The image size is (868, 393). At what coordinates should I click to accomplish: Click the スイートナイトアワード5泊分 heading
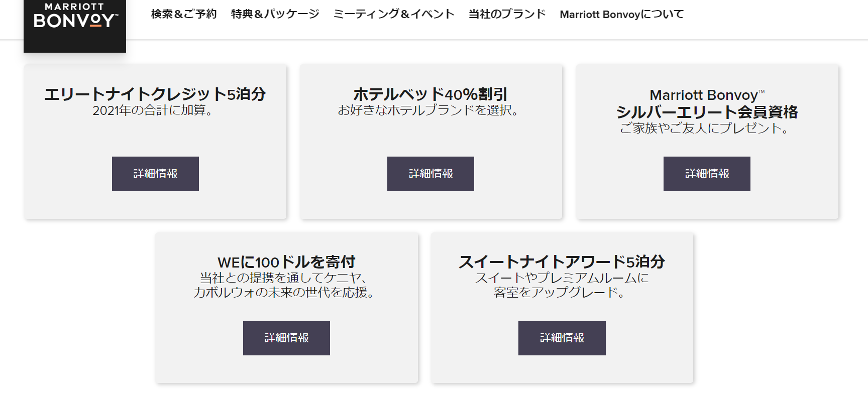pos(562,261)
